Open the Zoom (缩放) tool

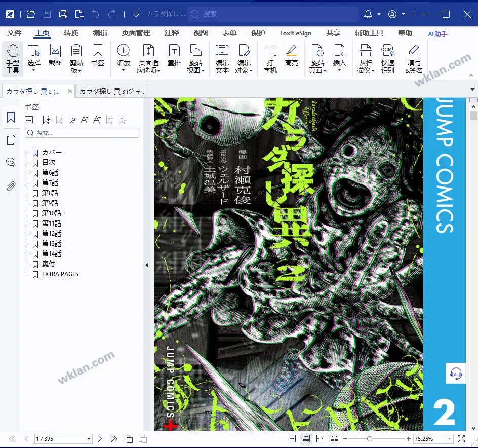[x=123, y=59]
